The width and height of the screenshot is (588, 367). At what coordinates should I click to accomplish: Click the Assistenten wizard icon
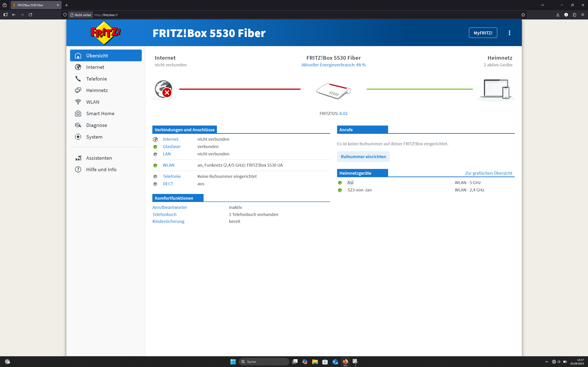point(78,158)
